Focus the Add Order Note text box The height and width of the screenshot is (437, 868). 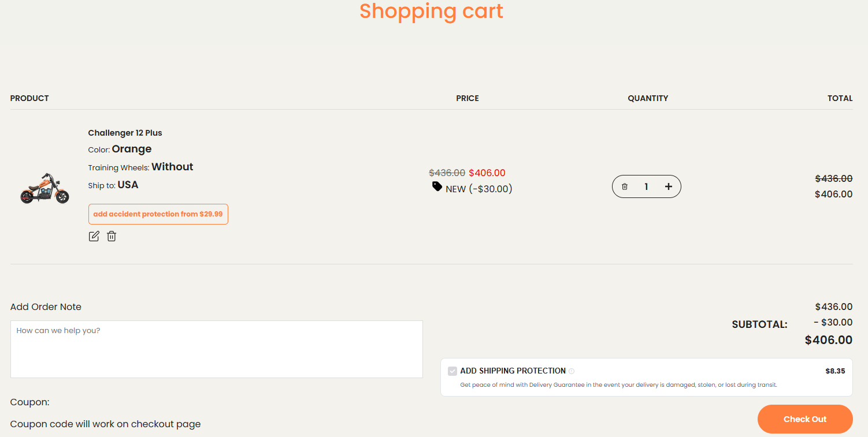[217, 349]
